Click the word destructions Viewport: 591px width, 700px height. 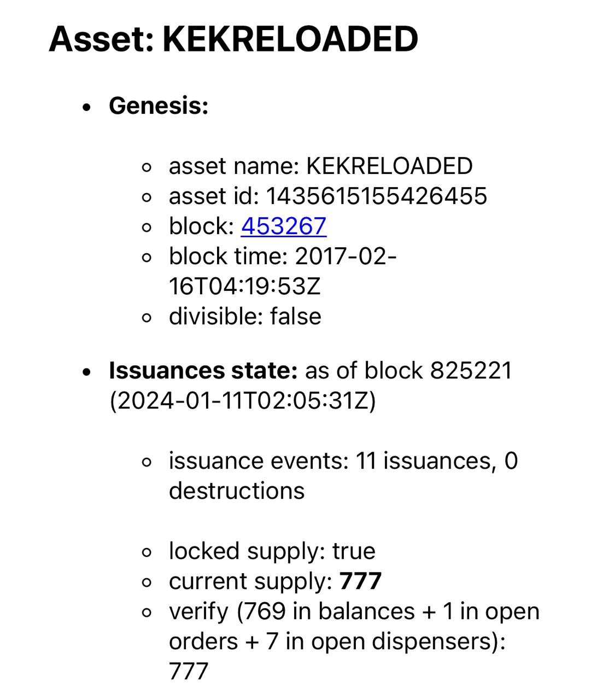point(237,491)
